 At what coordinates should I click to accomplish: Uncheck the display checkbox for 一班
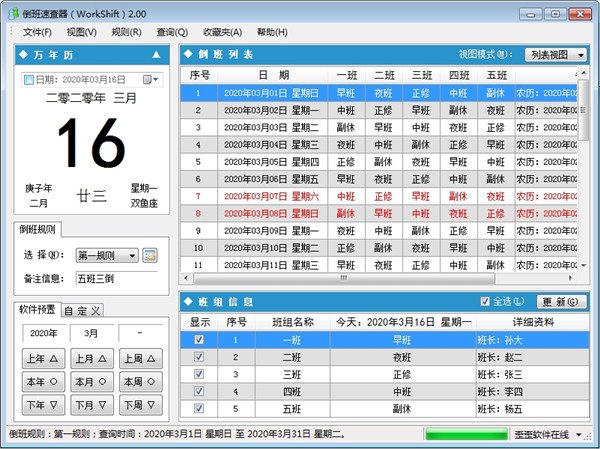[198, 340]
